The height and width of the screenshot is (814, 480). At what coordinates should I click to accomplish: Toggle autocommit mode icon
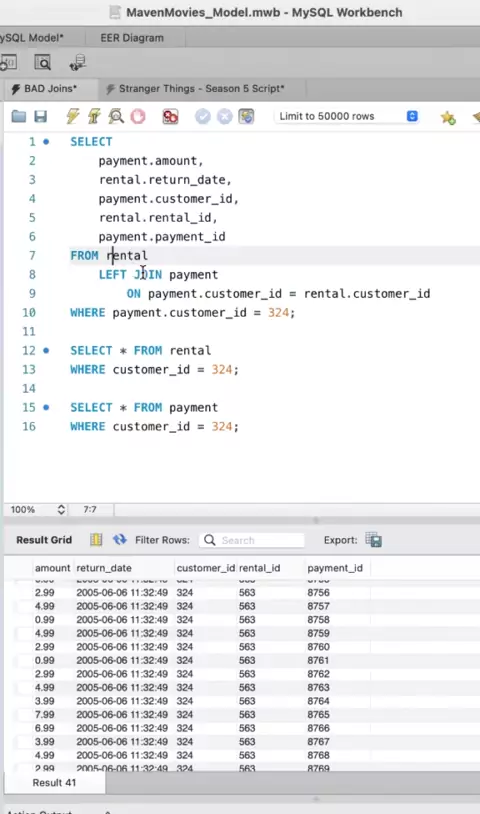pyautogui.click(x=246, y=116)
